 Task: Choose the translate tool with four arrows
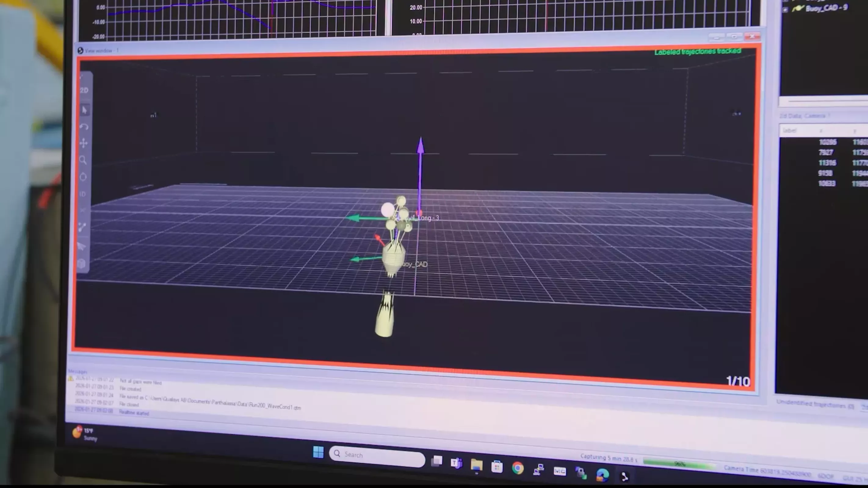click(x=84, y=143)
